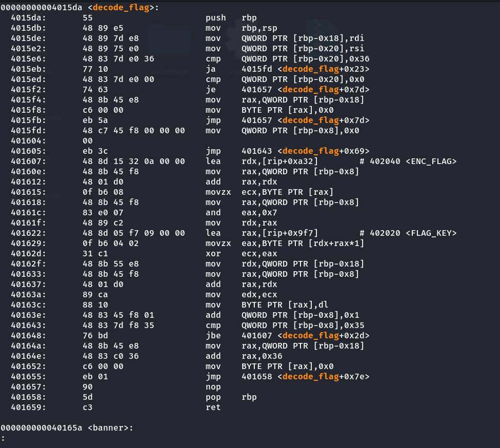Click mov edx,ecx instruction
The width and height of the screenshot is (500, 448).
pyautogui.click(x=242, y=294)
